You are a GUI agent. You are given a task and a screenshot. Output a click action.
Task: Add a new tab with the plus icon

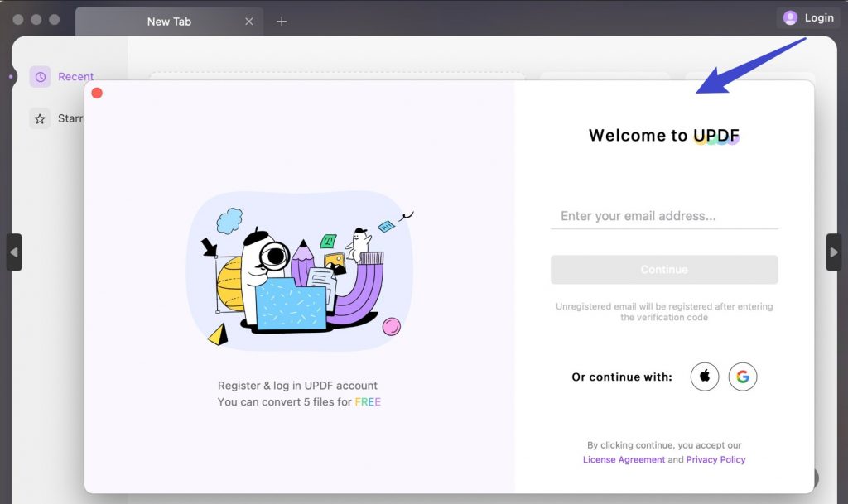(282, 22)
